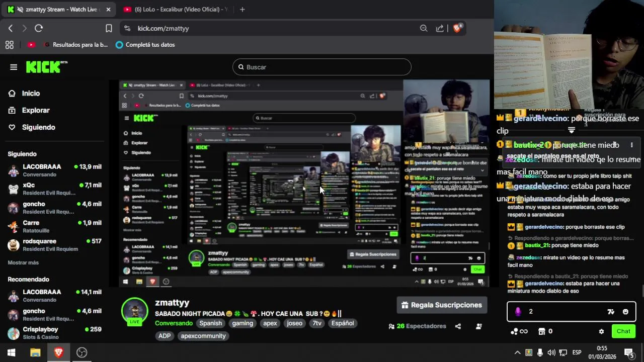644x362 pixels.
Task: Open Completá tus datos bookmark
Action: click(x=145, y=45)
